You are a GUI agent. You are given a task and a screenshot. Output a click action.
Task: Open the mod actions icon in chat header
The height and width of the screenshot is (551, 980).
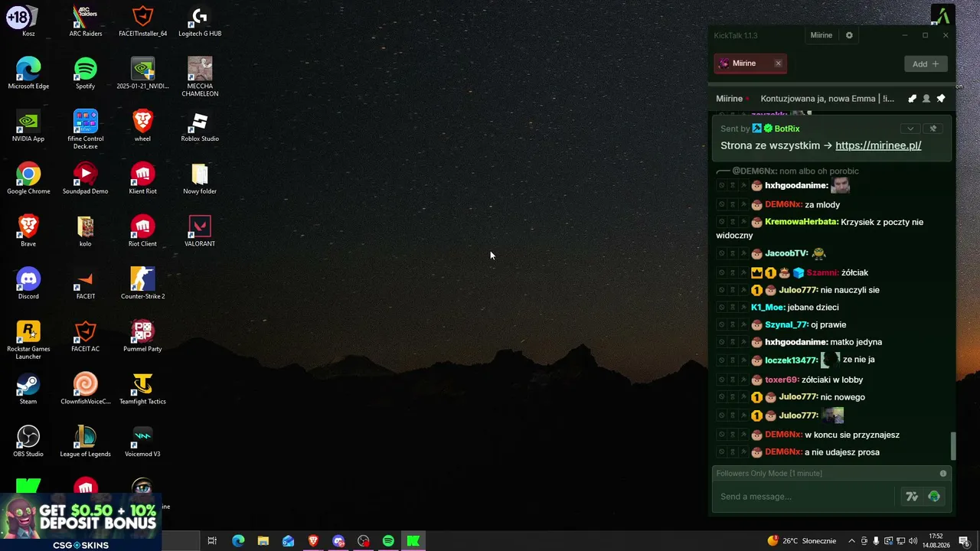(x=912, y=99)
